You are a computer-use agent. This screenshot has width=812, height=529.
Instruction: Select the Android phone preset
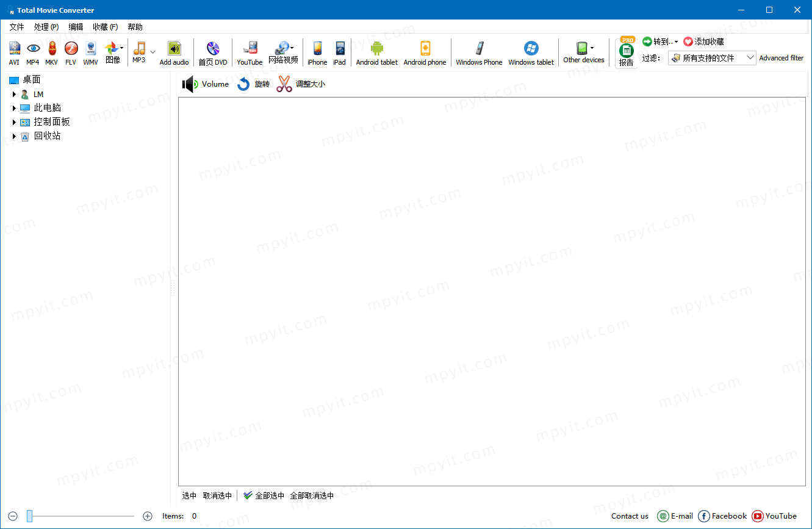(425, 53)
